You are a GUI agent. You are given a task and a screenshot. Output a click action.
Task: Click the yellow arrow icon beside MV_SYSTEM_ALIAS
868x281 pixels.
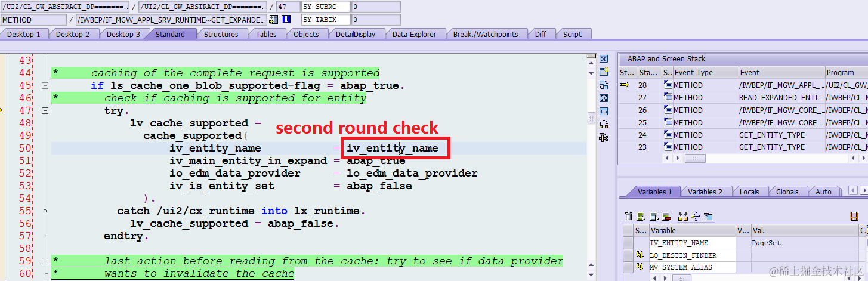[640, 267]
